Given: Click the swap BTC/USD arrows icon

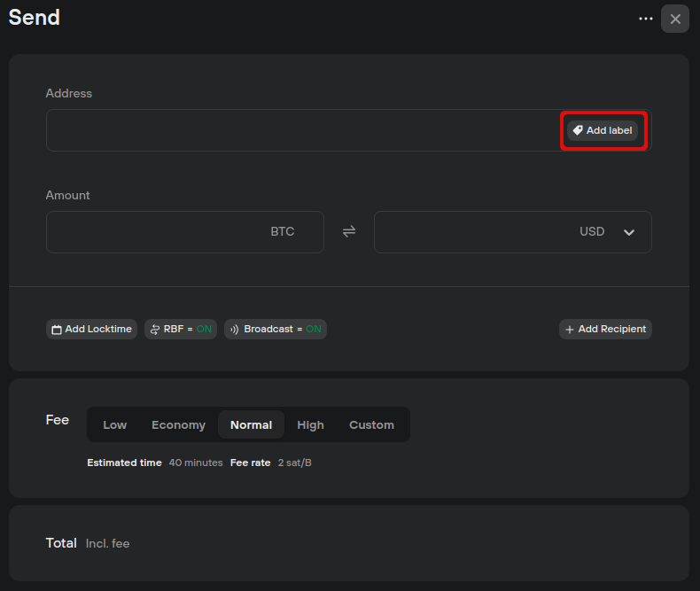Looking at the screenshot, I should (x=349, y=231).
